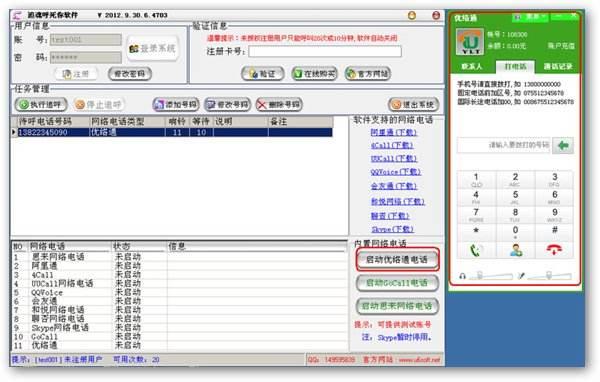The height and width of the screenshot is (382, 600).
Task: Select the 13822345090 row in call list
Action: pos(172,132)
